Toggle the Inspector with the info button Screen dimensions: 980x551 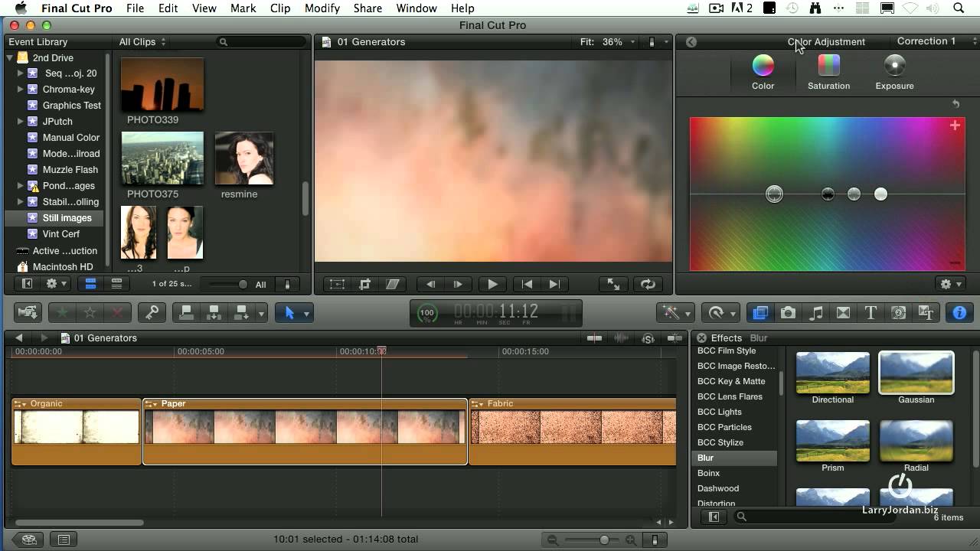click(x=959, y=312)
